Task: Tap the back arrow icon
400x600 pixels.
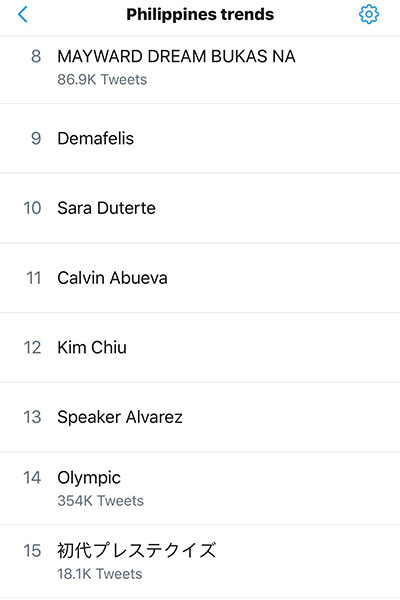Action: (23, 15)
